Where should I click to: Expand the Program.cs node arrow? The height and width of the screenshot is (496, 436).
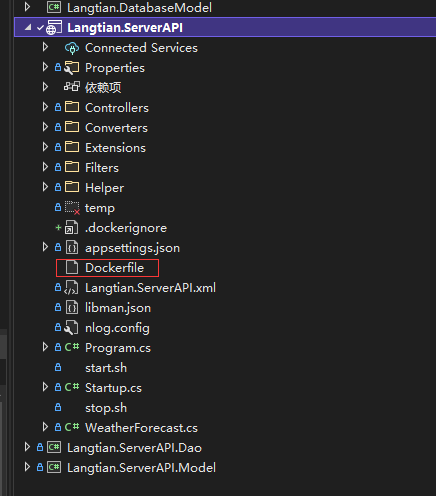(x=45, y=347)
